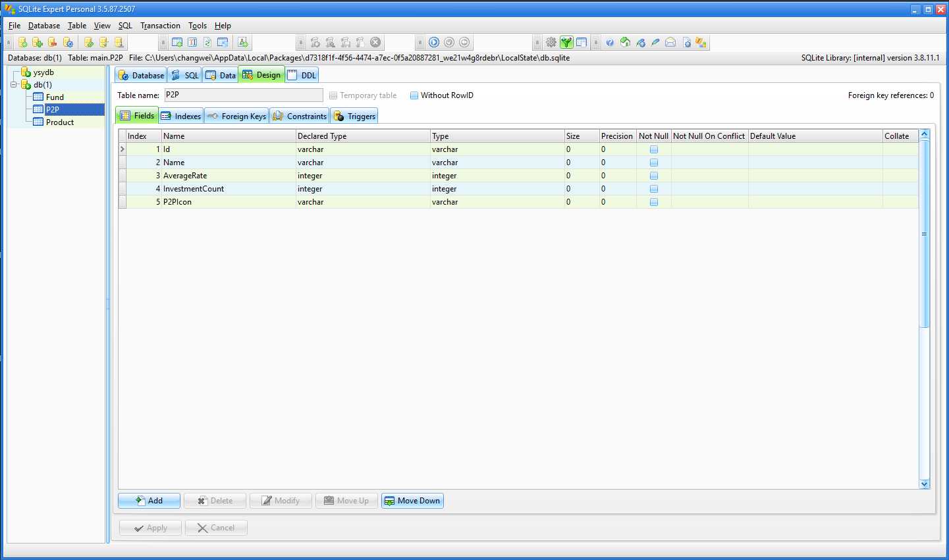Click the blue table icon with arrow
The image size is (949, 560).
(x=223, y=42)
